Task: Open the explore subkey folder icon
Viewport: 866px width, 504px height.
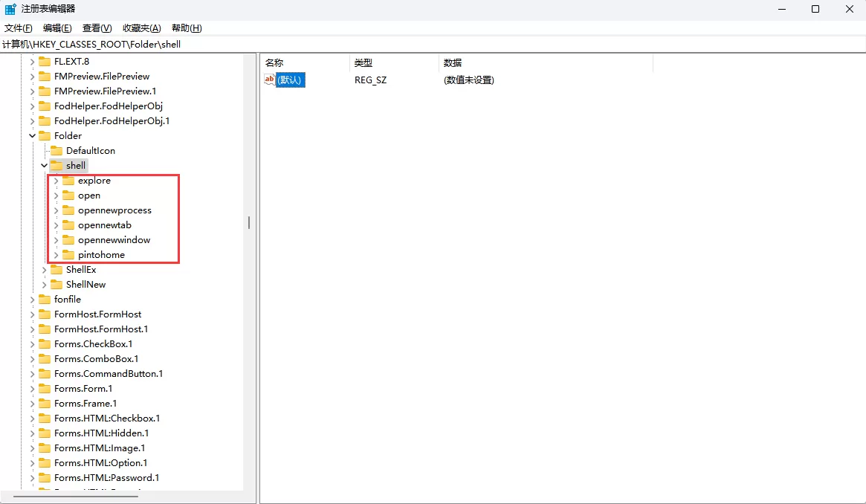Action: pyautogui.click(x=68, y=180)
